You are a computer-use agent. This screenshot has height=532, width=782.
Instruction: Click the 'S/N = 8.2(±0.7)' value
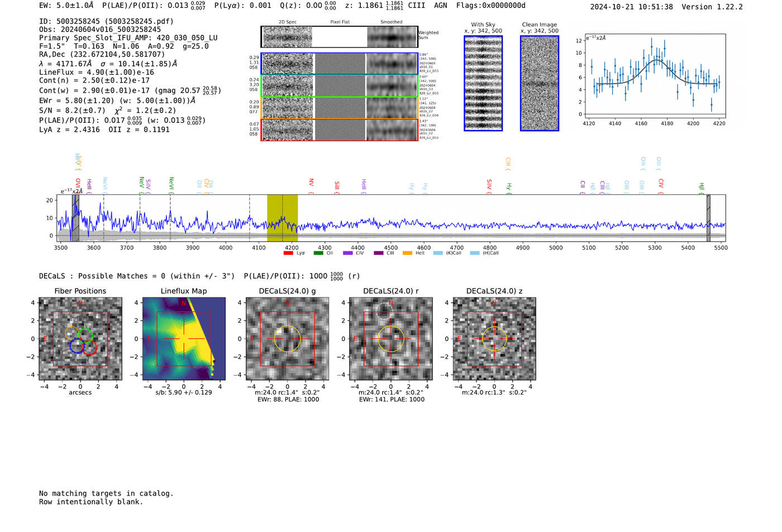pyautogui.click(x=72, y=111)
